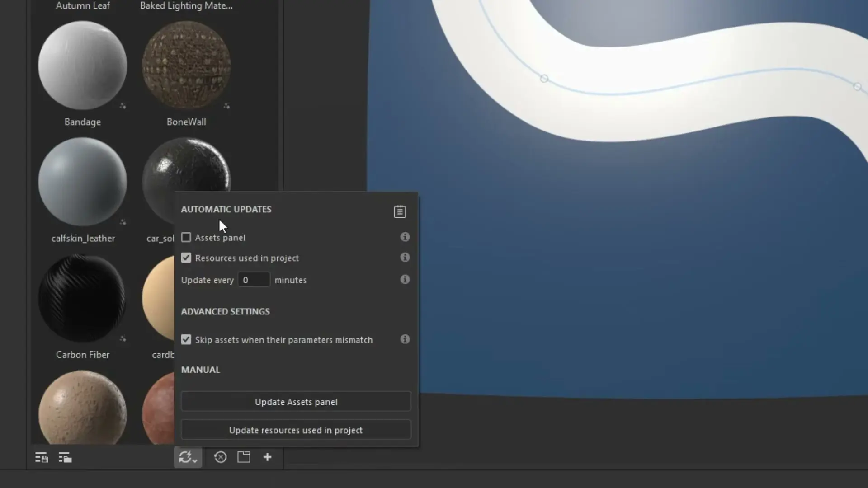Click the folder list view icon at bottom left

pos(65,457)
